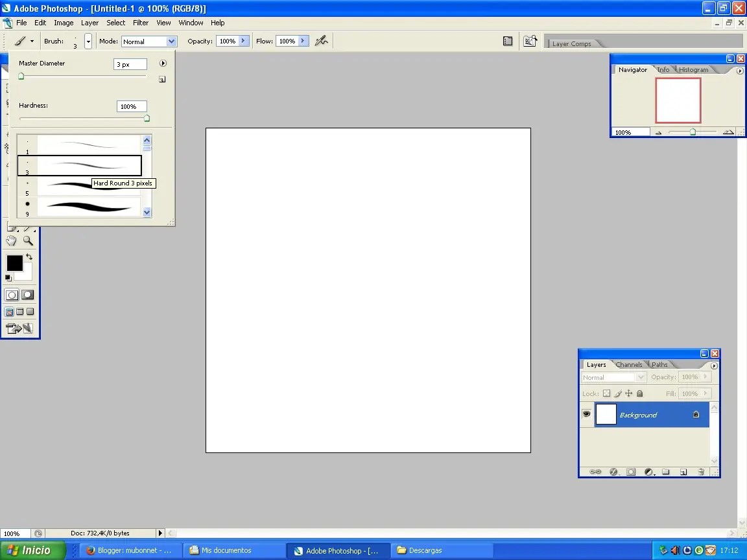Switch to the Paths tab
Viewport: 747px width, 560px height.
point(660,365)
